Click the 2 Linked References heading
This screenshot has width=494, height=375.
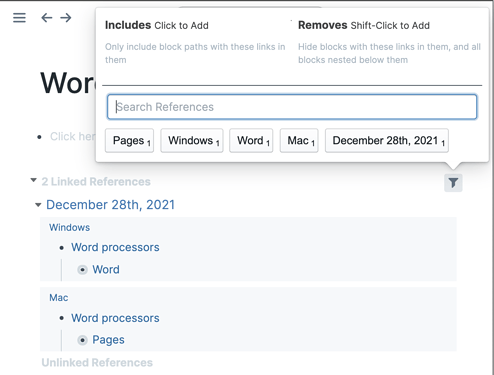[96, 182]
